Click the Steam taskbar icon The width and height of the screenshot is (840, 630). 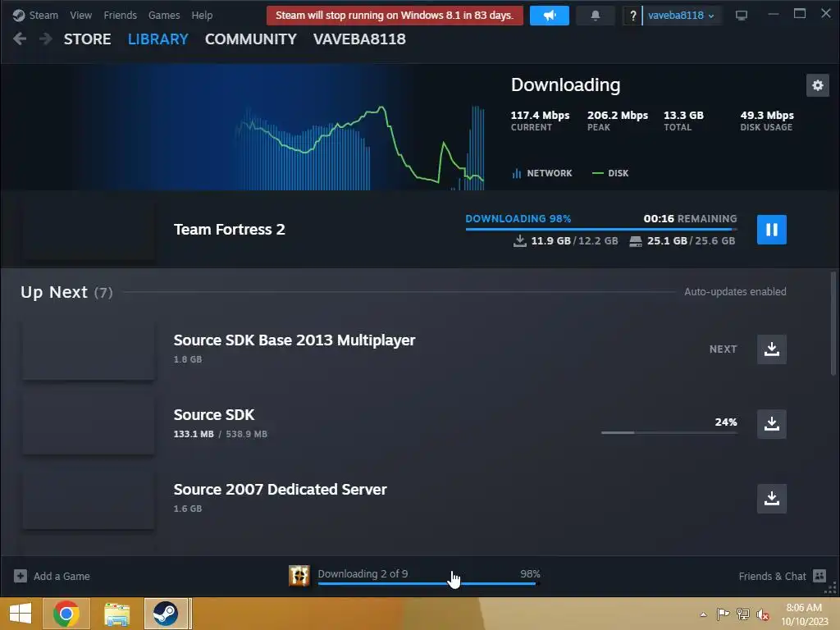click(x=166, y=614)
